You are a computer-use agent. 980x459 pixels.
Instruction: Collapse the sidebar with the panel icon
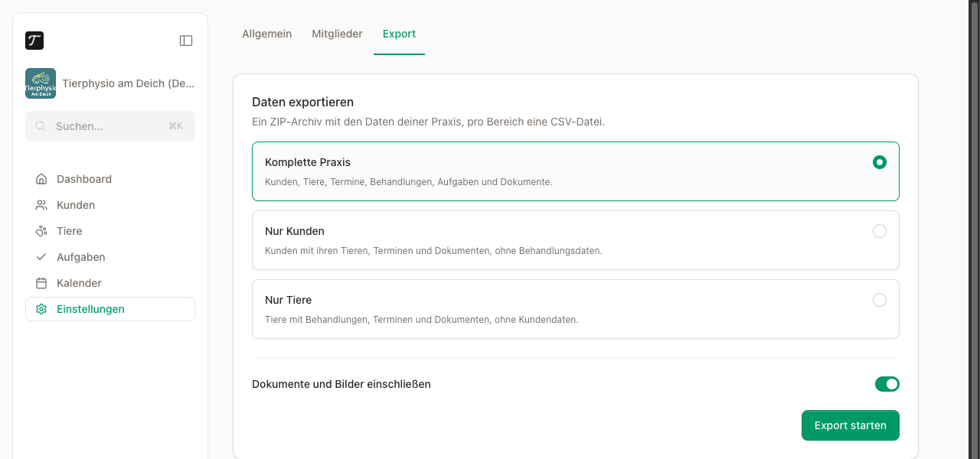click(186, 41)
